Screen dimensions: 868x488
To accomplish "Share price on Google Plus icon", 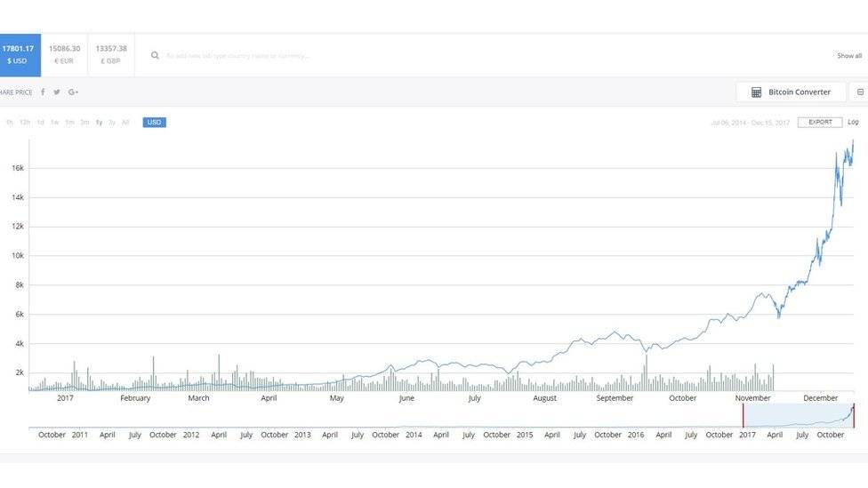I will pyautogui.click(x=73, y=92).
